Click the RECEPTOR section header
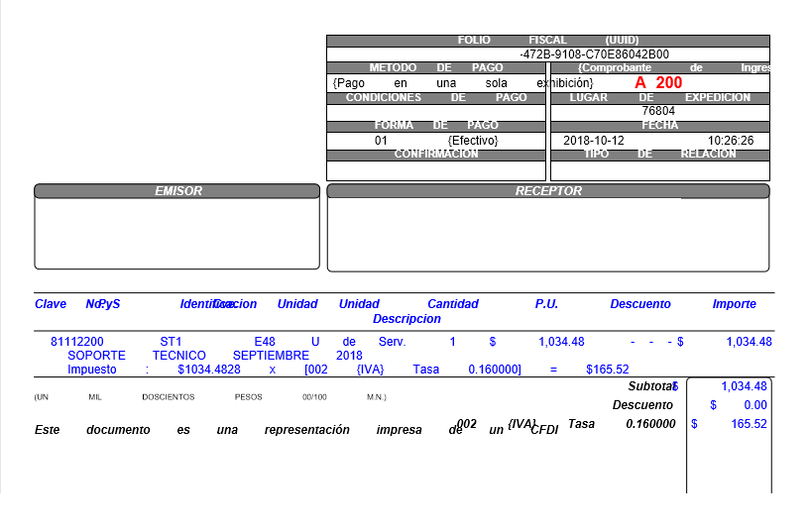Image resolution: width=810 pixels, height=532 pixels. tap(548, 191)
